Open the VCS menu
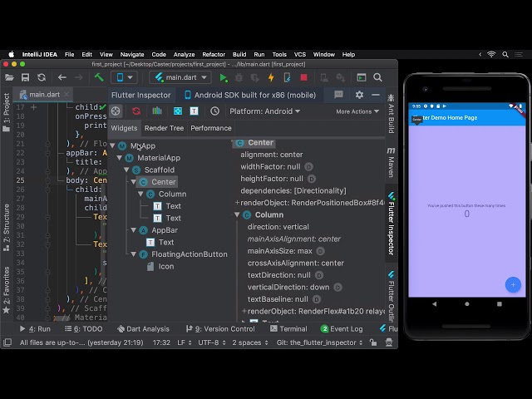This screenshot has width=532, height=399. point(299,54)
